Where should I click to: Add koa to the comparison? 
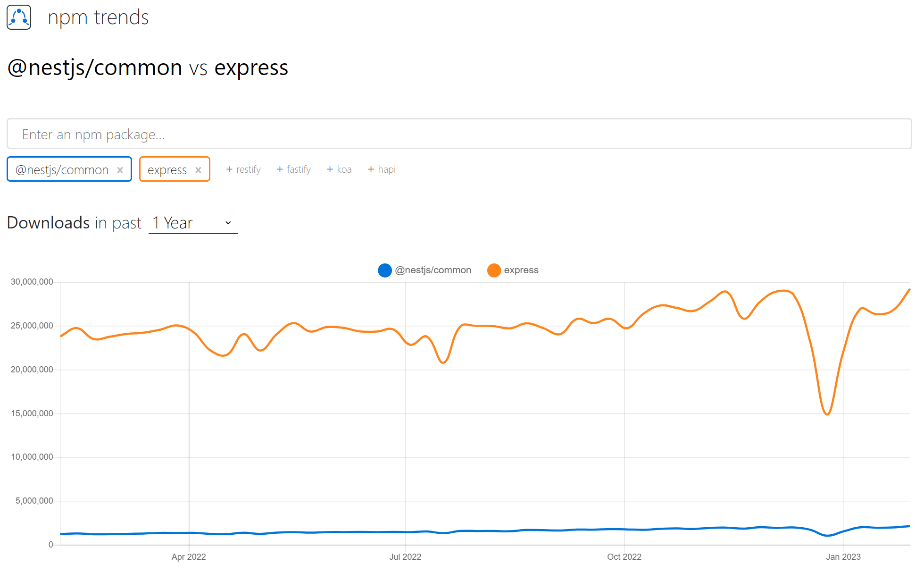(339, 169)
